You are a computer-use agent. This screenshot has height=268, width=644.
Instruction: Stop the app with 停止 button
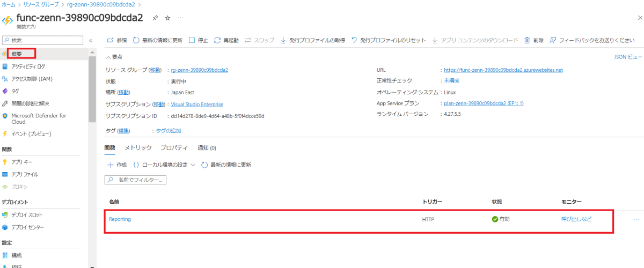199,40
